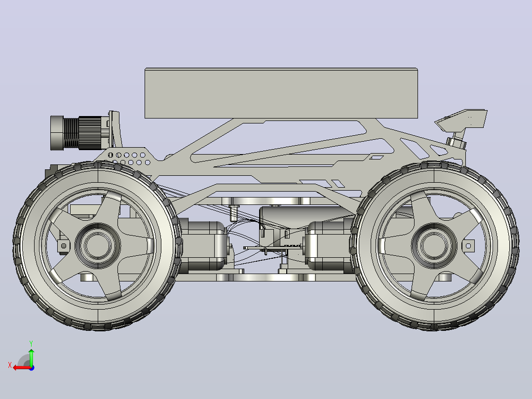
Task: Select the center hub of the right wheel
Action: (x=434, y=245)
